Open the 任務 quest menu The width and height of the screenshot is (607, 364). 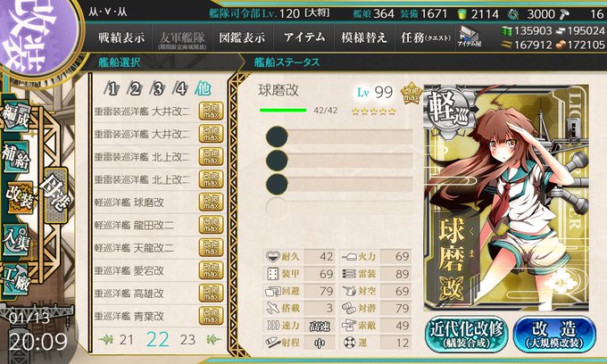pos(426,37)
